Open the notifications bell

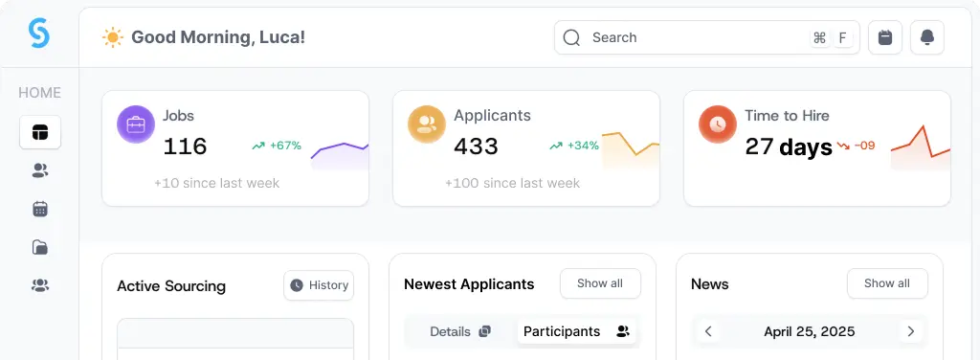pos(926,37)
